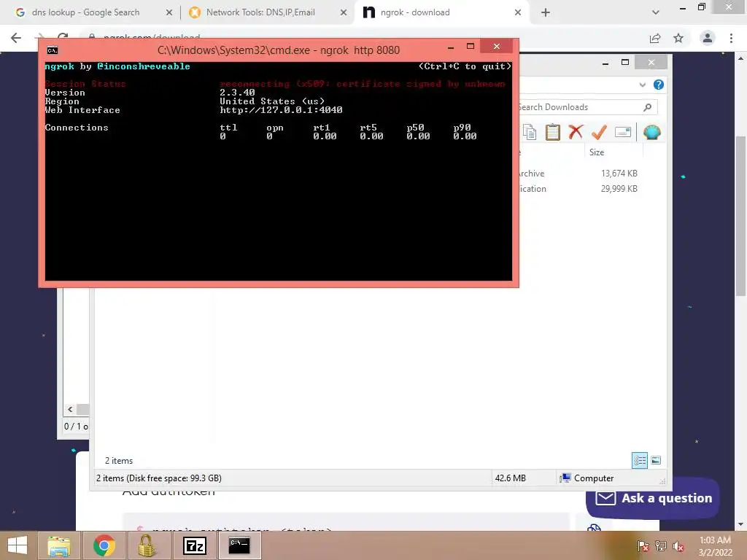Click the Action Center flag tray icon
The width and height of the screenshot is (747, 560).
643,545
